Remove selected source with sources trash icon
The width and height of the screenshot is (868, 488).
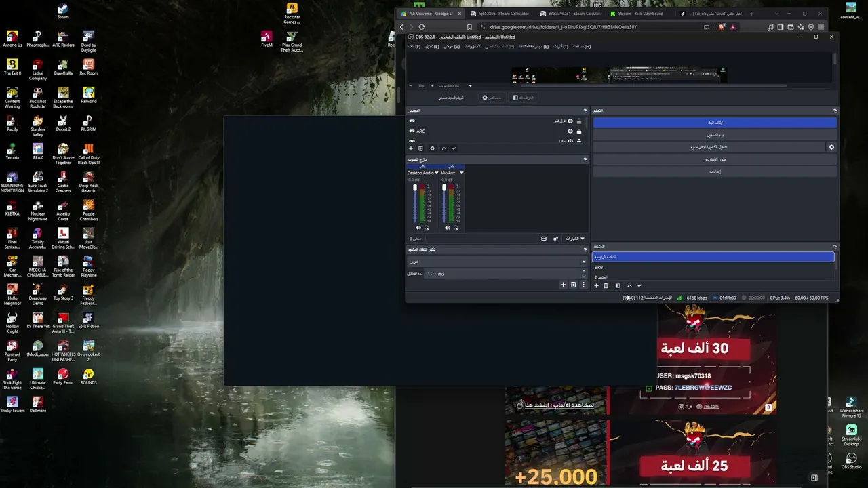click(x=420, y=148)
